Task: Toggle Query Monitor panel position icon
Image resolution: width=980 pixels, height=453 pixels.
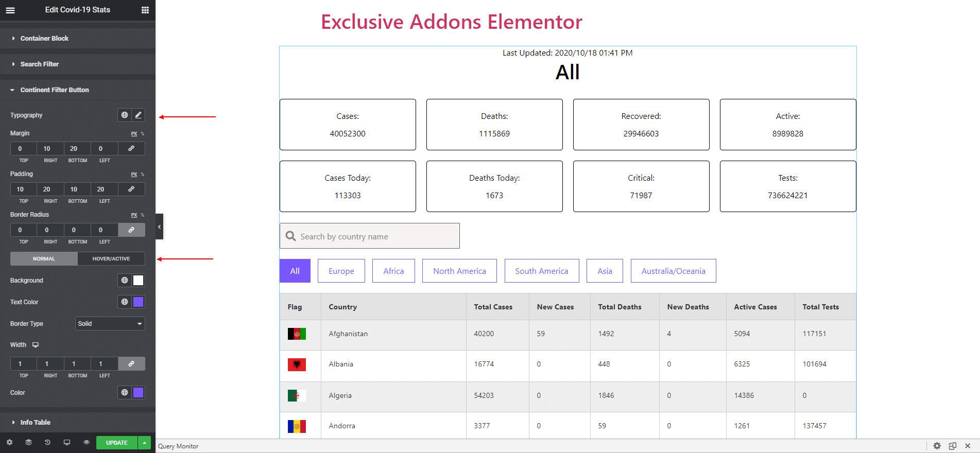Action: (x=952, y=446)
